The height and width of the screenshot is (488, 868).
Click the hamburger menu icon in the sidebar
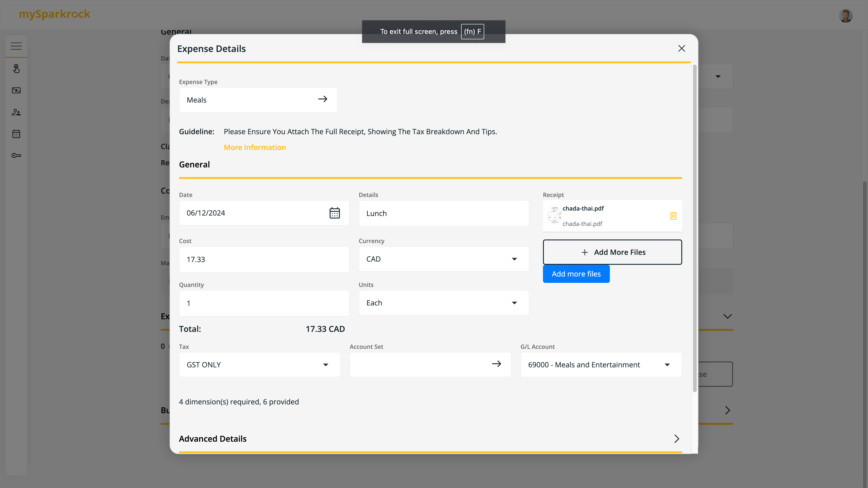(16, 46)
